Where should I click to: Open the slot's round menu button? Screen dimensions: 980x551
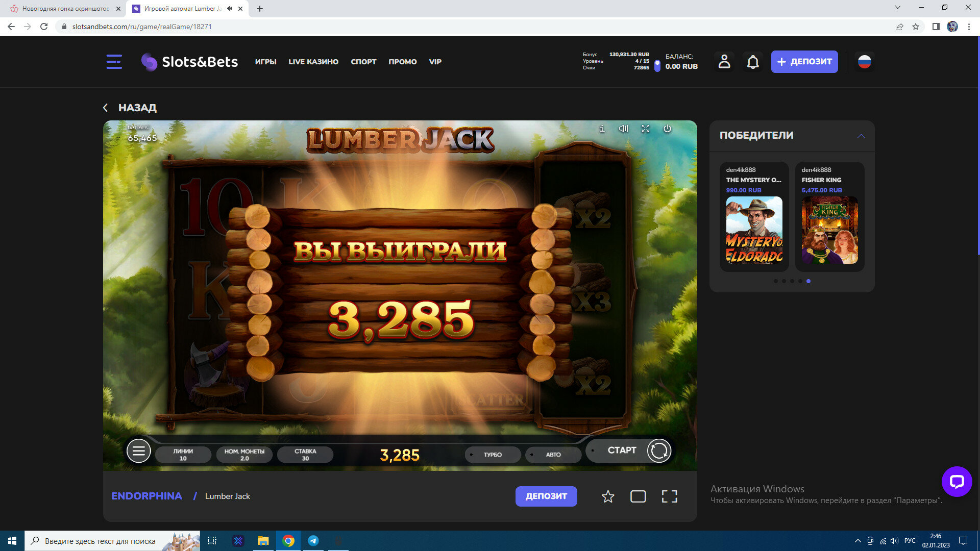(x=138, y=451)
